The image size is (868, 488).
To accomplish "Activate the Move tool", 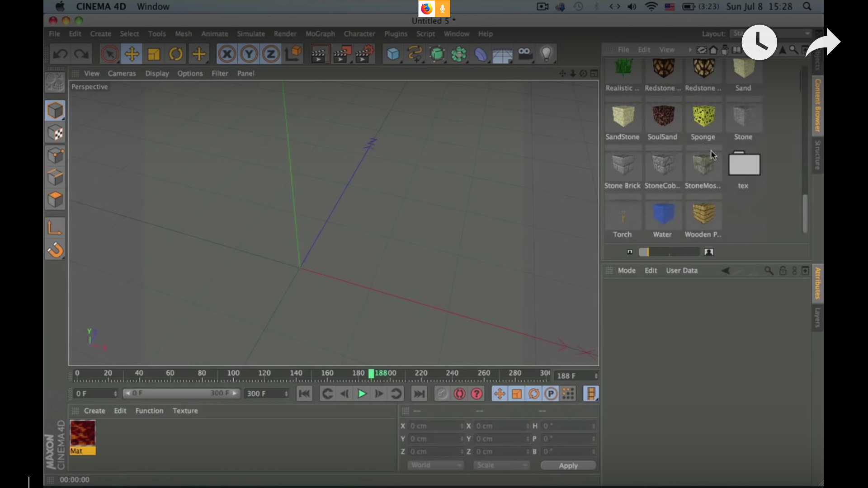I will tap(132, 54).
